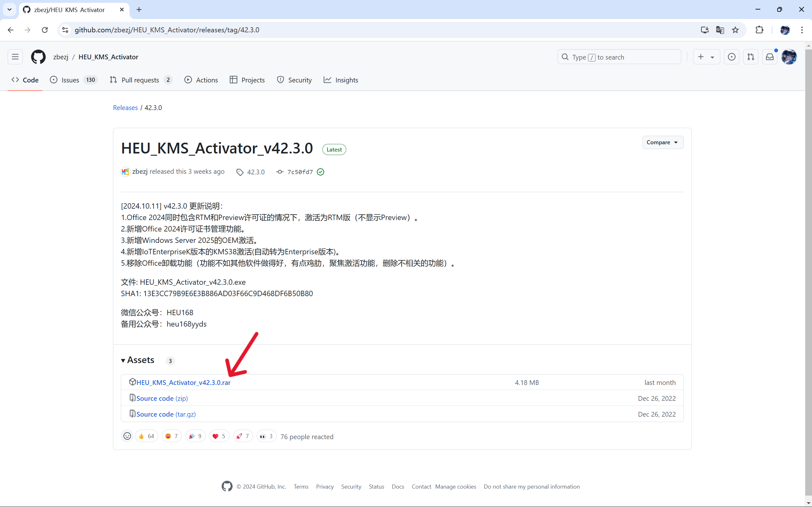Viewport: 812px width, 507px height.
Task: Focus the Type / to search field
Action: (x=619, y=57)
